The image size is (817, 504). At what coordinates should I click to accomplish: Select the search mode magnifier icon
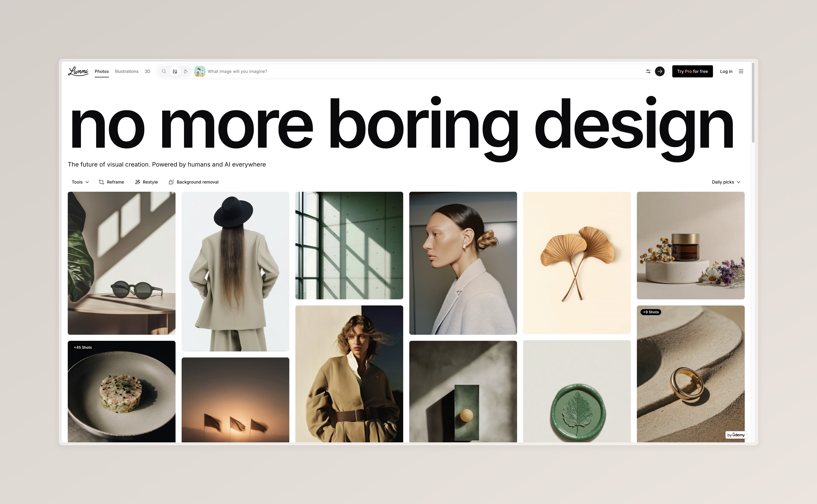point(164,71)
